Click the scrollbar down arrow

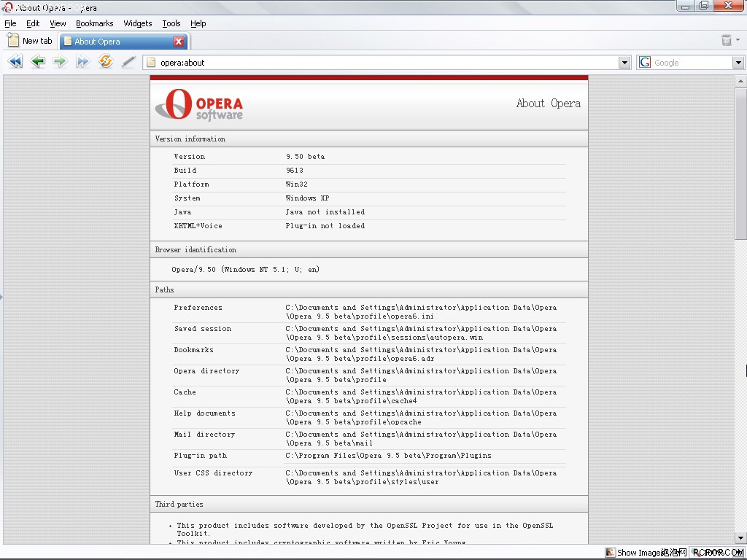click(740, 537)
